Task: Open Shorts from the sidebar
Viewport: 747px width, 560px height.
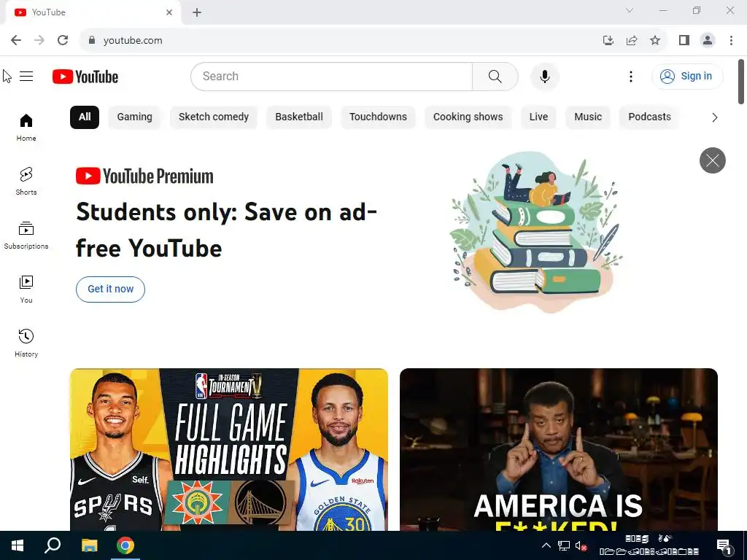Action: click(x=26, y=181)
